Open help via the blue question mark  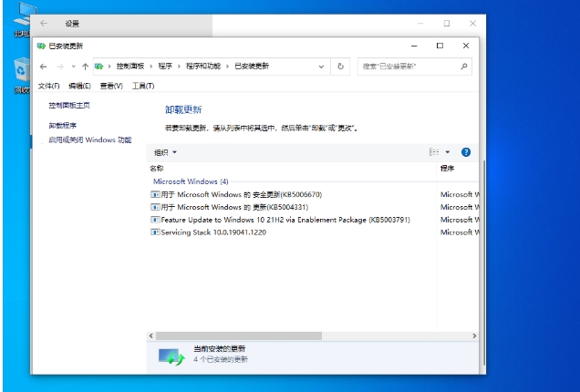click(x=466, y=152)
